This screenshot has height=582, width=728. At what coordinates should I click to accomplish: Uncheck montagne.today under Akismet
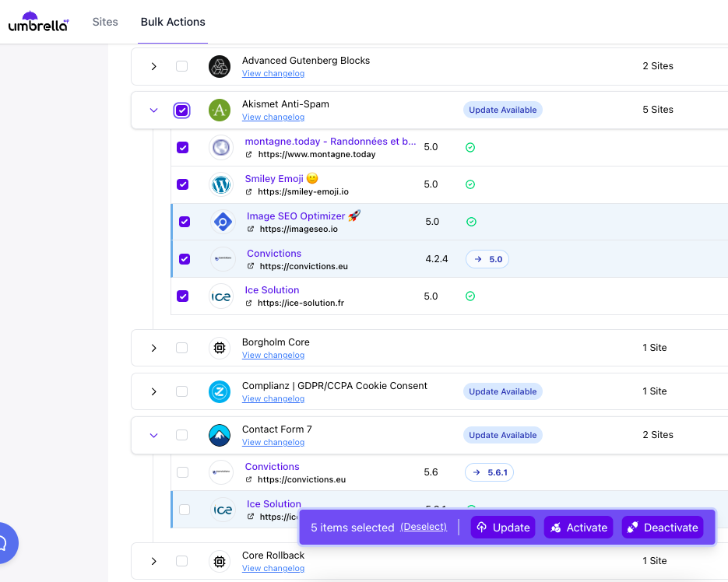182,148
